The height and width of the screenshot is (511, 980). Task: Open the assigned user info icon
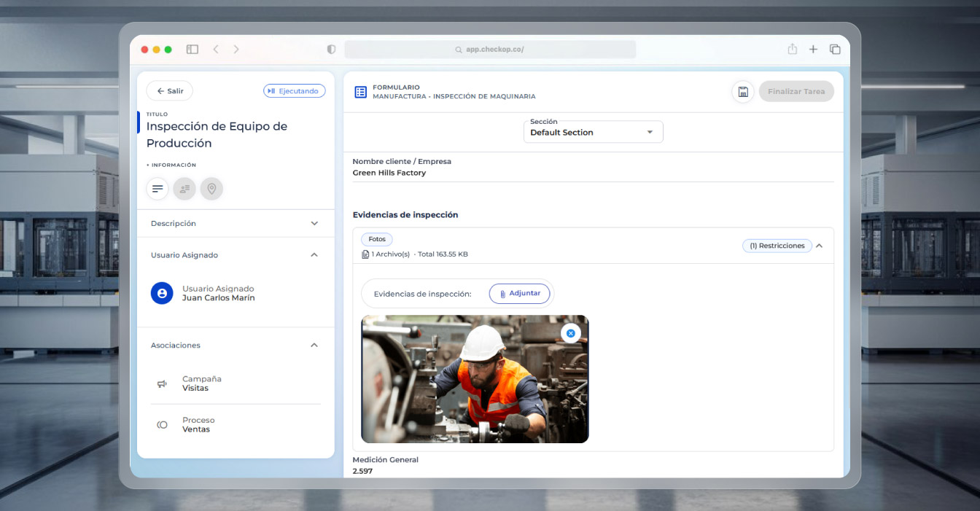coord(184,189)
